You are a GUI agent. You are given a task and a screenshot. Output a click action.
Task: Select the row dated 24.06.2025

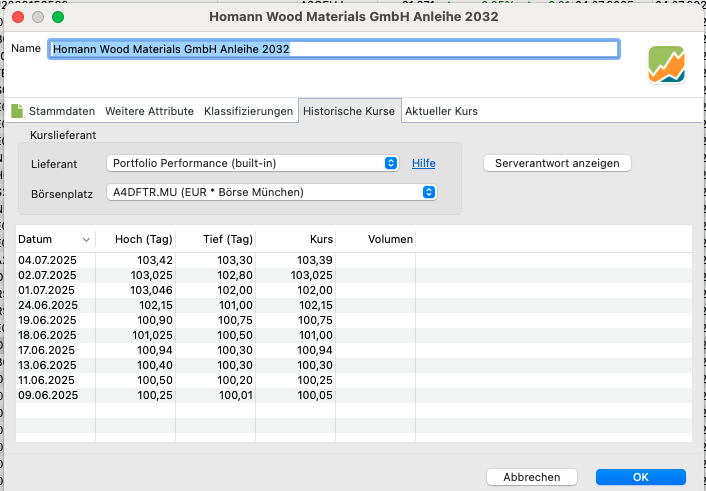[353, 305]
